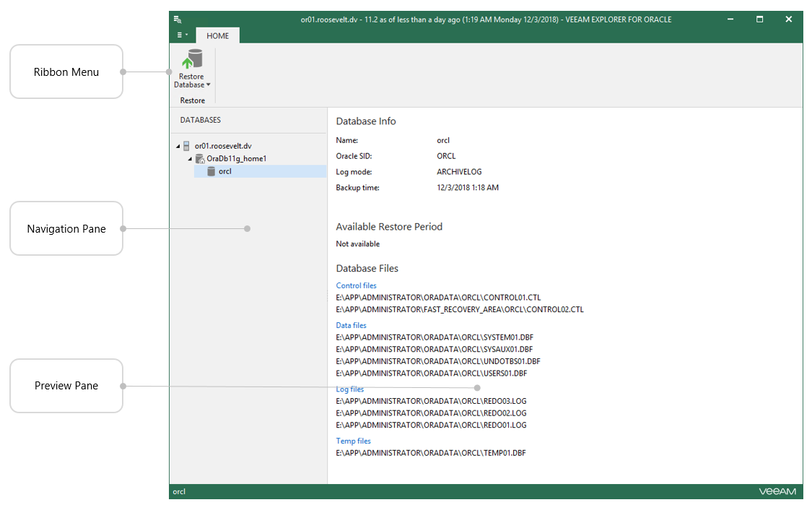This screenshot has width=812, height=505.
Task: Collapse the OraDb11g_home1 tree node
Action: tap(190, 159)
